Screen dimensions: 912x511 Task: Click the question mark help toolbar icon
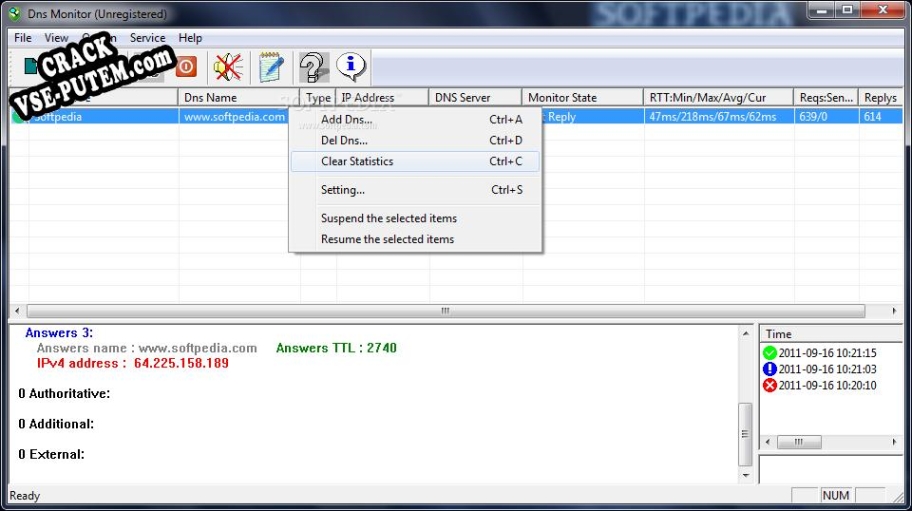coord(313,67)
